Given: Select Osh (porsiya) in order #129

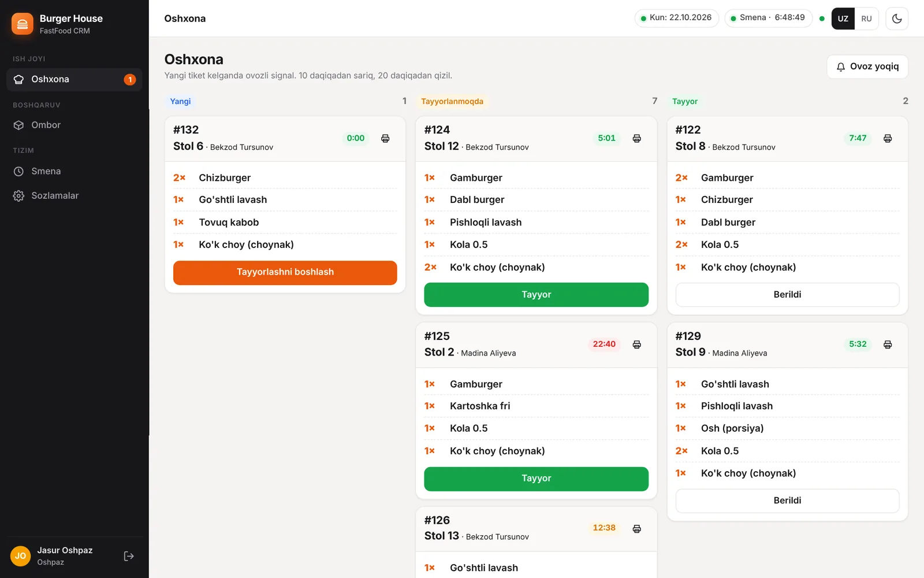Looking at the screenshot, I should (788, 428).
